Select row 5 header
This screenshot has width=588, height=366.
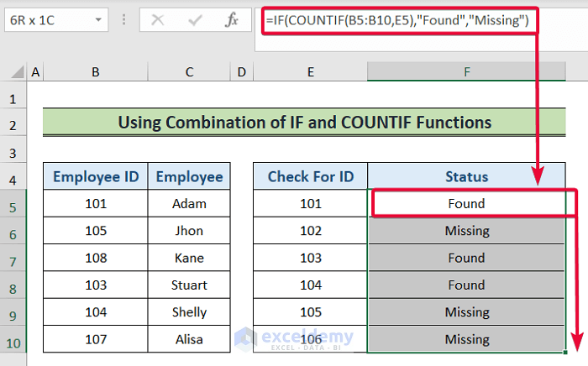[x=13, y=204]
